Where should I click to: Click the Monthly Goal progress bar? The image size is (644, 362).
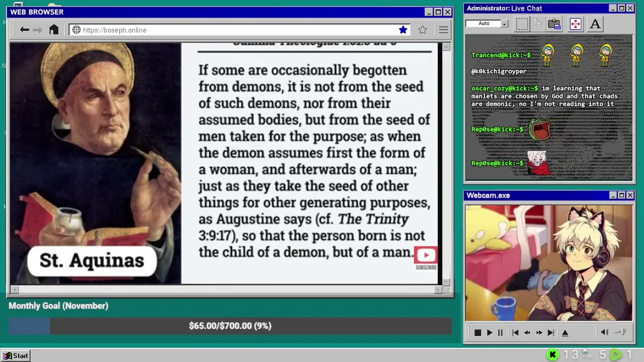click(230, 326)
